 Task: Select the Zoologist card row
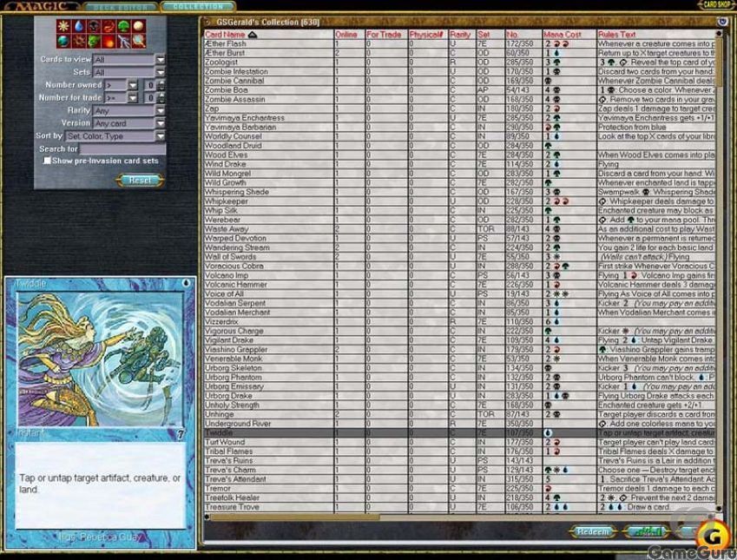(460, 62)
